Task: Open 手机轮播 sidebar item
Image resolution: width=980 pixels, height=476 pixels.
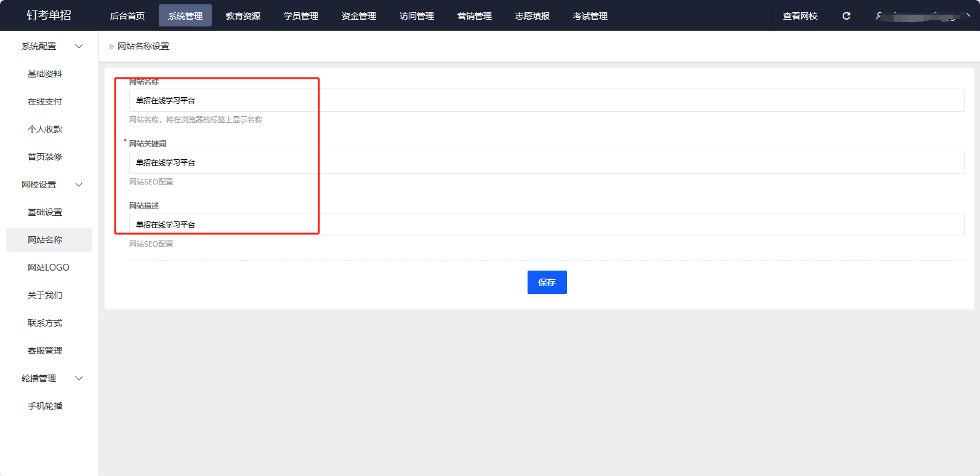Action: point(45,406)
